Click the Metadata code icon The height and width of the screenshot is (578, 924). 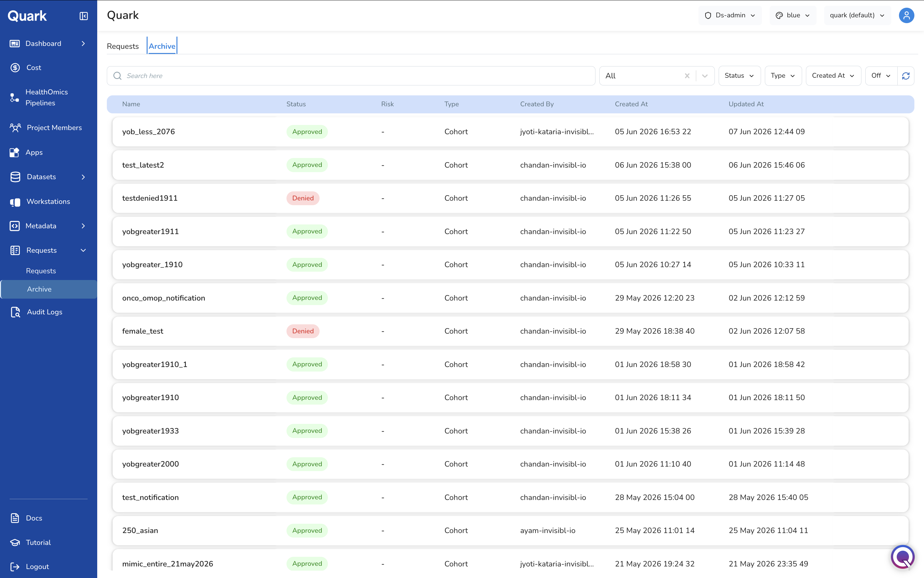pos(14,226)
